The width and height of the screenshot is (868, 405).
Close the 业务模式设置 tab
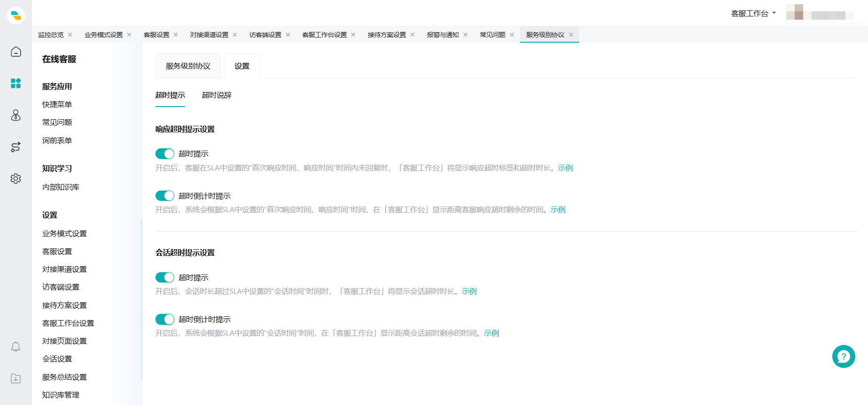(x=129, y=35)
